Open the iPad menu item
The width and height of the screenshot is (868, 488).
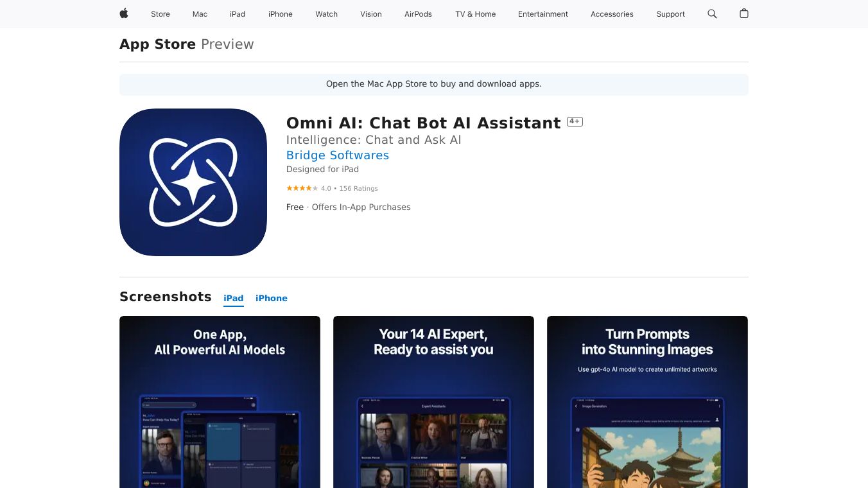(x=238, y=14)
